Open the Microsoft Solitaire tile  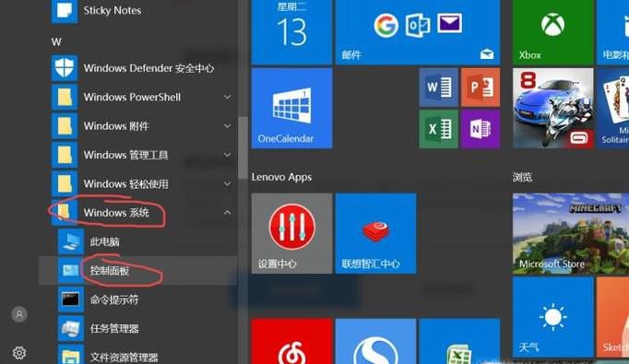click(613, 108)
